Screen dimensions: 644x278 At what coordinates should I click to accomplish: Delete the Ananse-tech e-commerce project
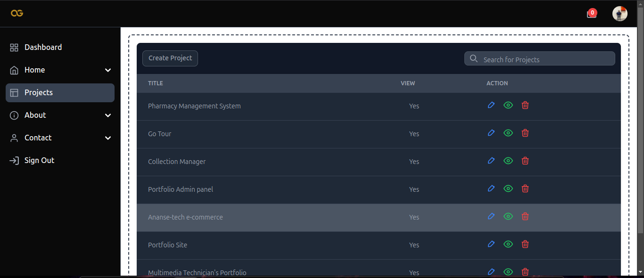point(525,216)
